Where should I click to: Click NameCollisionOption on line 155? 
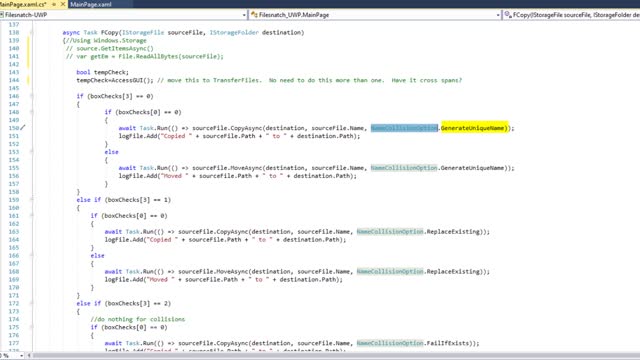(404, 168)
